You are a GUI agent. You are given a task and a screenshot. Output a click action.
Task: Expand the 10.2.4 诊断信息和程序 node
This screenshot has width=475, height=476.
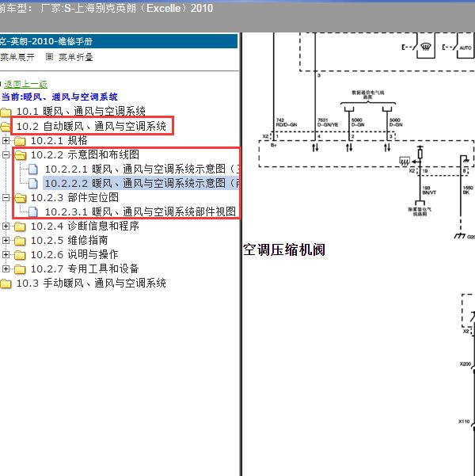point(6,227)
